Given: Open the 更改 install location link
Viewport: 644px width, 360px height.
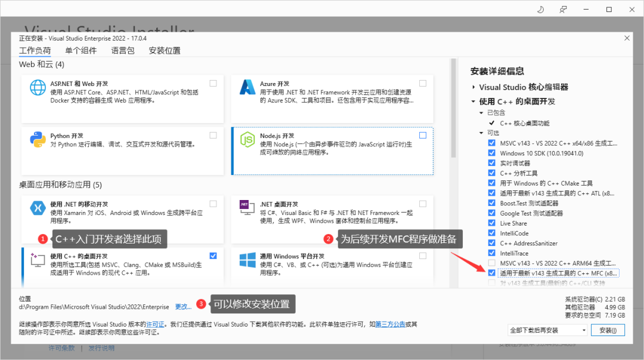Looking at the screenshot, I should (182, 306).
